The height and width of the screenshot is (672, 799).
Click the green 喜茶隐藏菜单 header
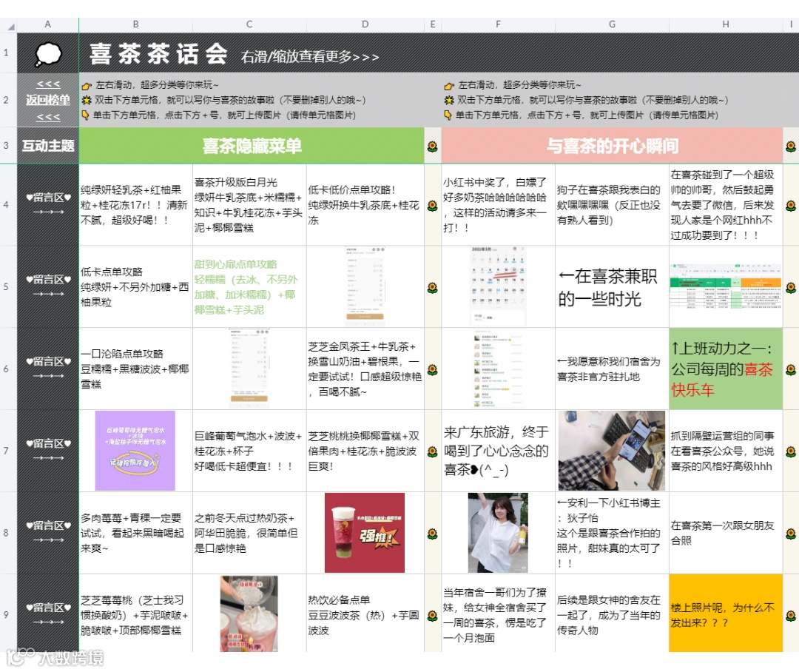[x=252, y=146]
